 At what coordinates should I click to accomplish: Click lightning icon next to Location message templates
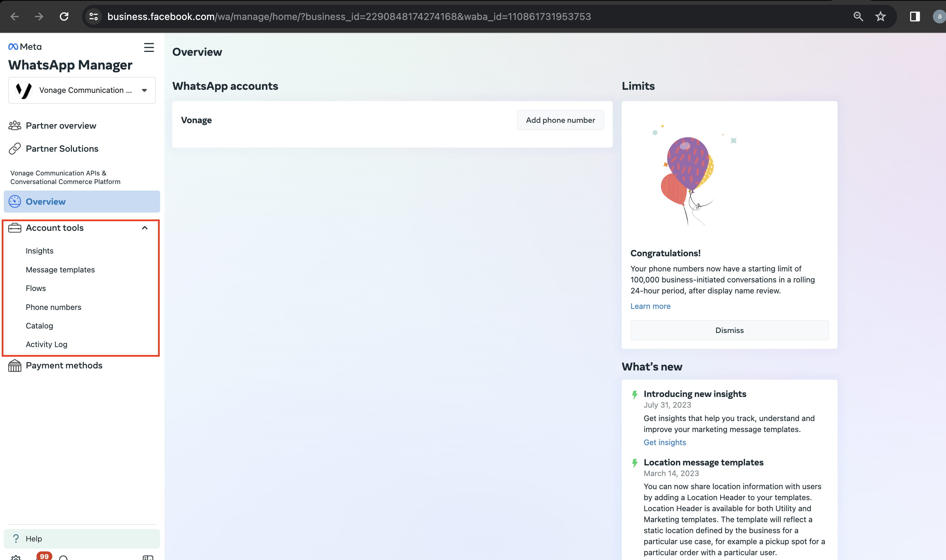click(x=635, y=463)
